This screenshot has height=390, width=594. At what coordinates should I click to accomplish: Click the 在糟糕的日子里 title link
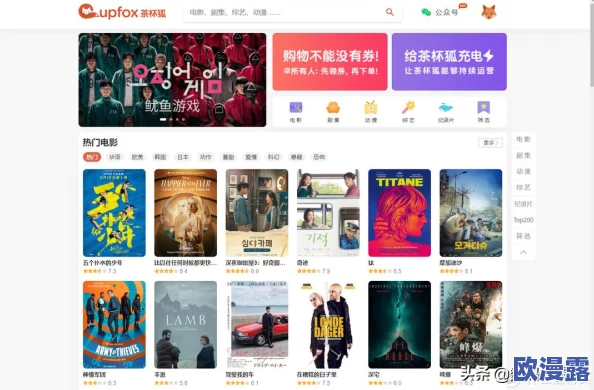coord(317,374)
